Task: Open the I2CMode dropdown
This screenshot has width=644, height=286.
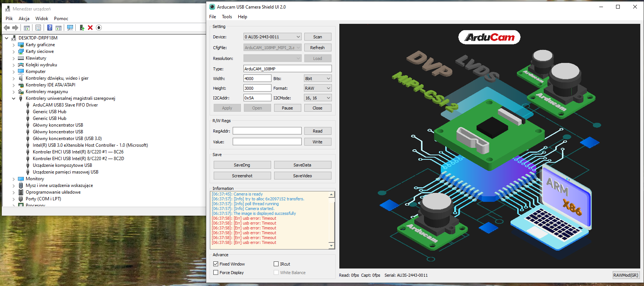Action: pyautogui.click(x=318, y=98)
